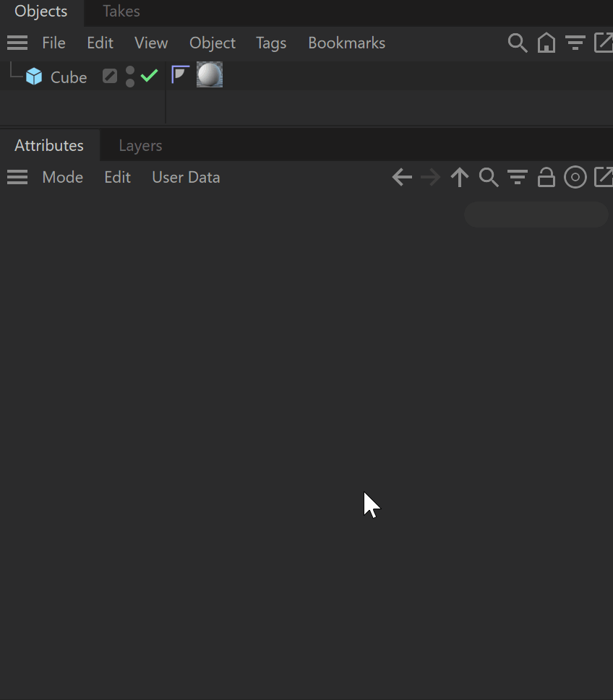Select the Phong tag on Cube

coord(180,74)
